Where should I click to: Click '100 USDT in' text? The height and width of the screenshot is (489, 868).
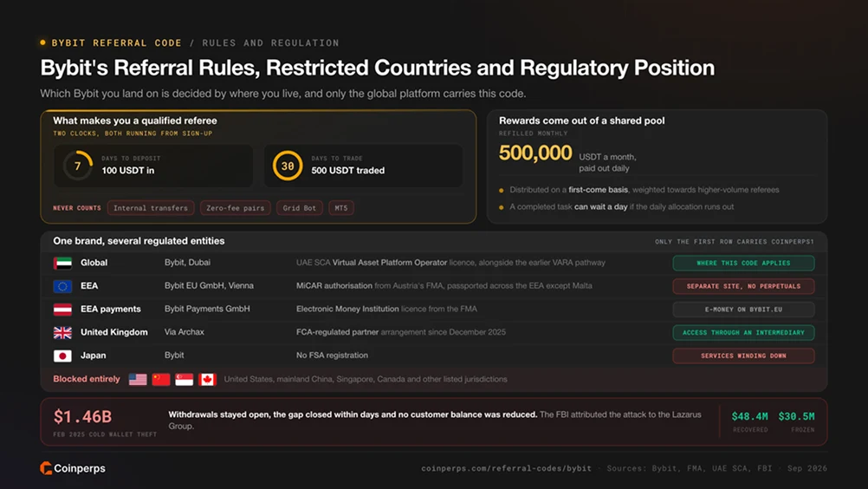pos(128,171)
